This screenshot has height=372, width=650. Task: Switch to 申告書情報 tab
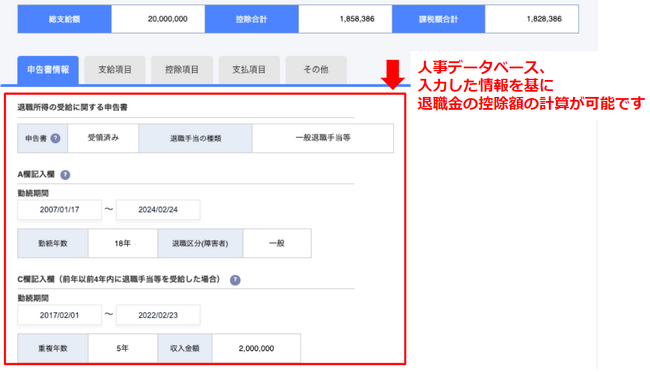tap(48, 70)
